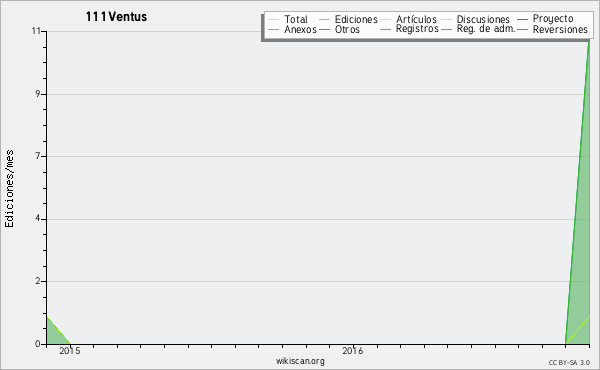Click the chart title 111Ventus
This screenshot has width=600, height=370.
tap(116, 17)
